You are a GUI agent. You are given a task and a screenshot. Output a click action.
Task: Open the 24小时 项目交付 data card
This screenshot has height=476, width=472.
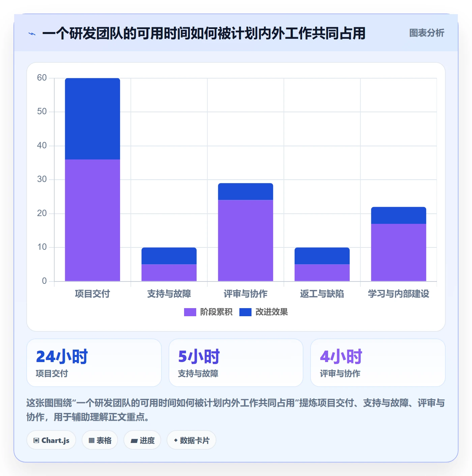pyautogui.click(x=94, y=363)
